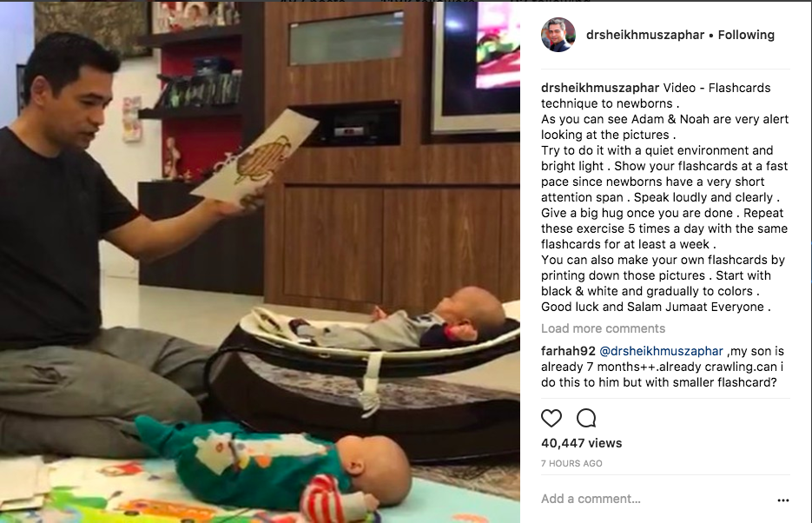Visit farhah92 commenter profile

tap(568, 351)
